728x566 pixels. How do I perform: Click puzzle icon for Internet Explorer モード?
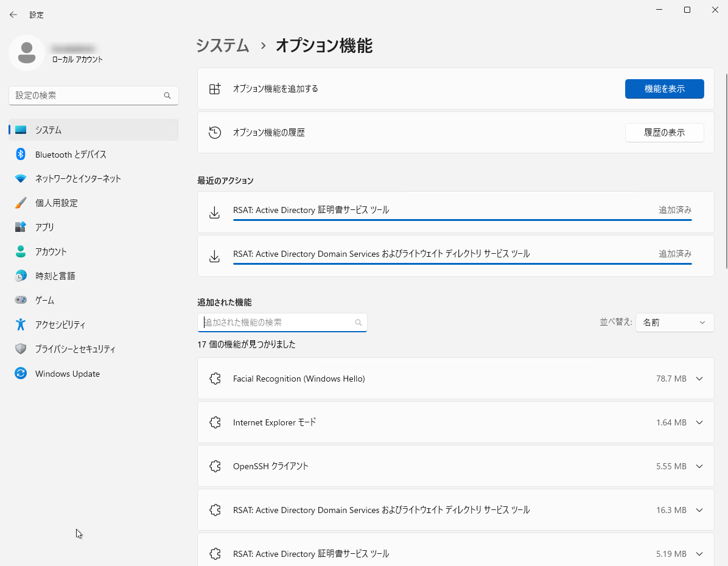[x=215, y=422]
